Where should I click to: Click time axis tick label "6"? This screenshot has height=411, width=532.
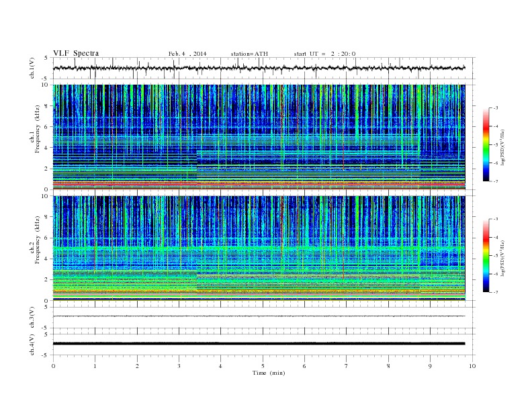pyautogui.click(x=304, y=366)
